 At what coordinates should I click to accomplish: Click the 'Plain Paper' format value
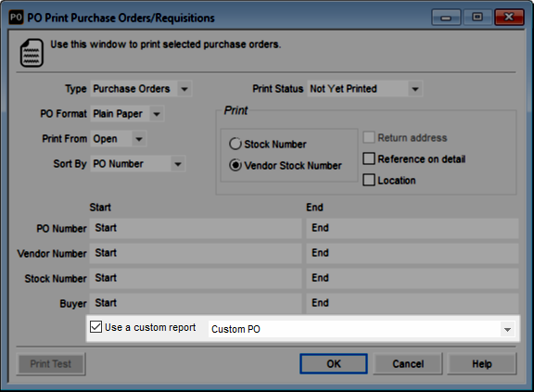[118, 114]
